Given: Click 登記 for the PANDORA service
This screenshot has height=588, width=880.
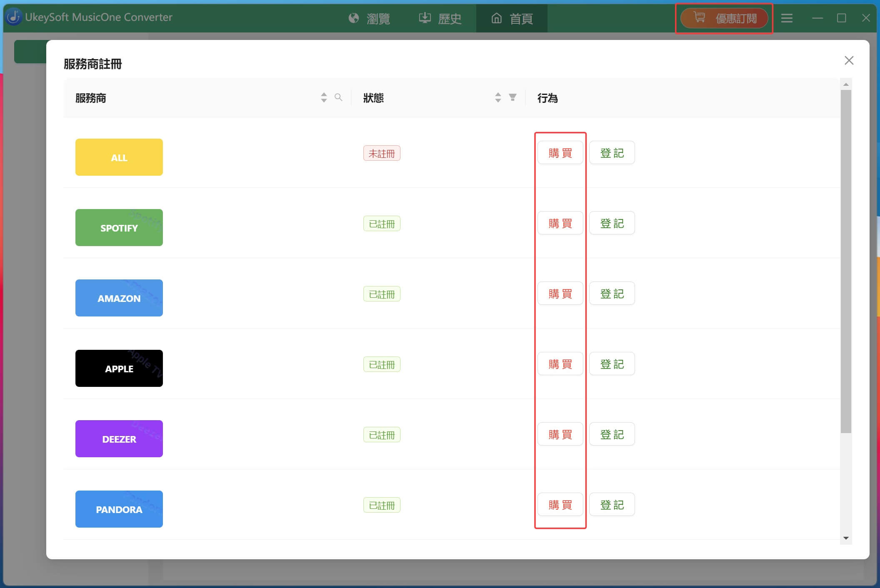Looking at the screenshot, I should point(611,504).
